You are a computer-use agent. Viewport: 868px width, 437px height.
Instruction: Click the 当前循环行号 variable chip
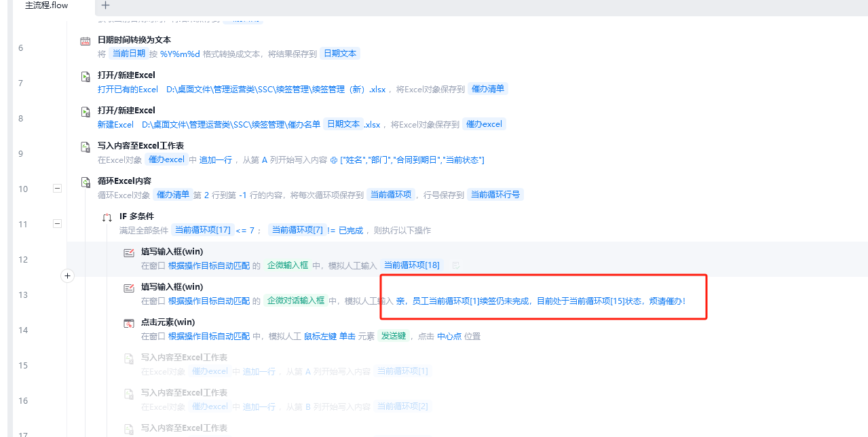point(495,195)
